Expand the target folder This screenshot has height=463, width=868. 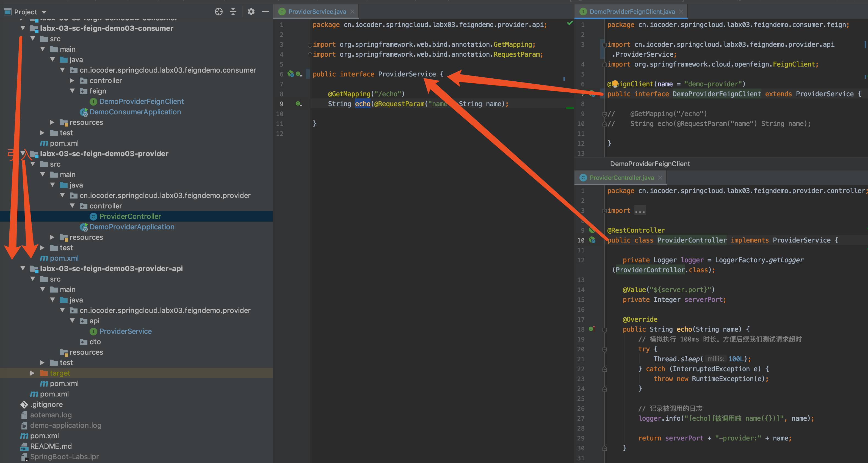point(32,373)
